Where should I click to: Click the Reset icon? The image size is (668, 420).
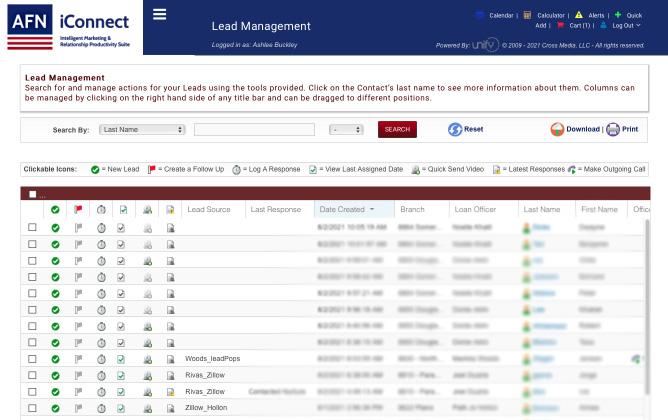pos(455,129)
